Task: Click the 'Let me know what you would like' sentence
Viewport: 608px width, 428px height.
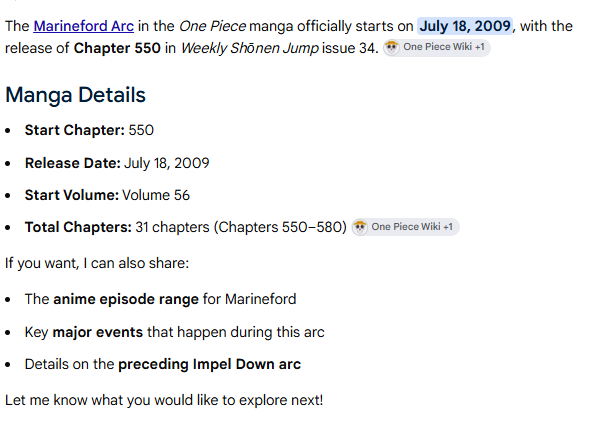Action: pyautogui.click(x=164, y=400)
